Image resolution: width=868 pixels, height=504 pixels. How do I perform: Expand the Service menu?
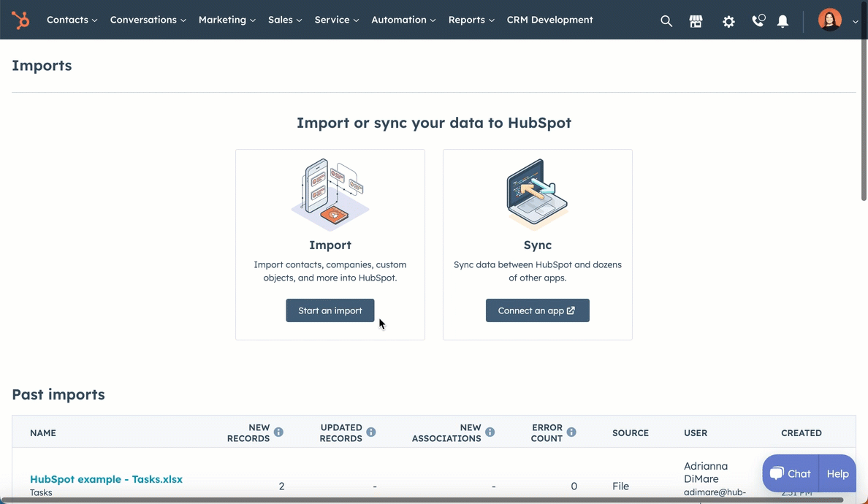(337, 20)
